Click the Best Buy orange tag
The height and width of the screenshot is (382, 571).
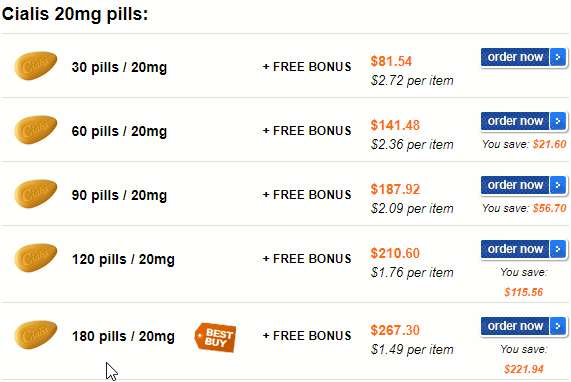coord(216,337)
